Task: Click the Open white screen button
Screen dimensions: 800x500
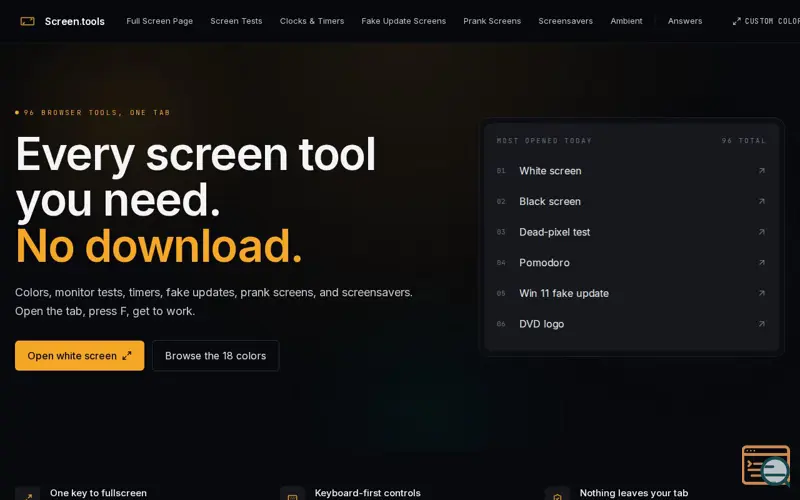Action: pos(80,356)
